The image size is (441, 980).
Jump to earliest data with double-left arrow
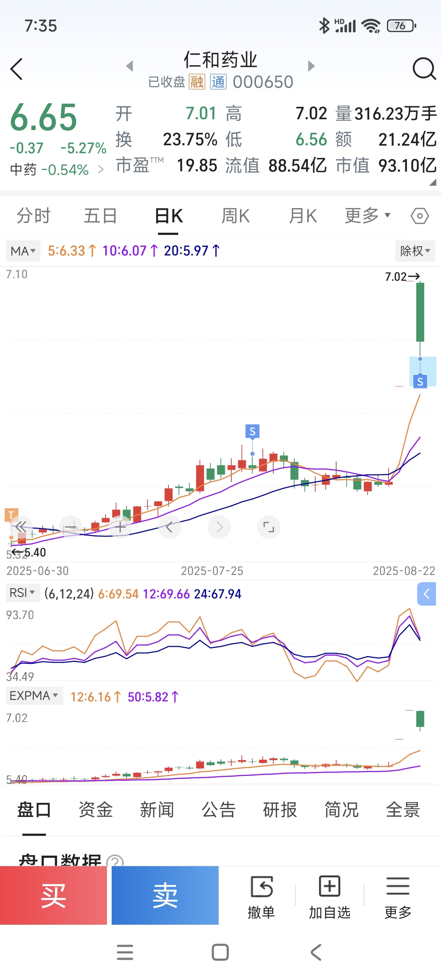(x=21, y=527)
